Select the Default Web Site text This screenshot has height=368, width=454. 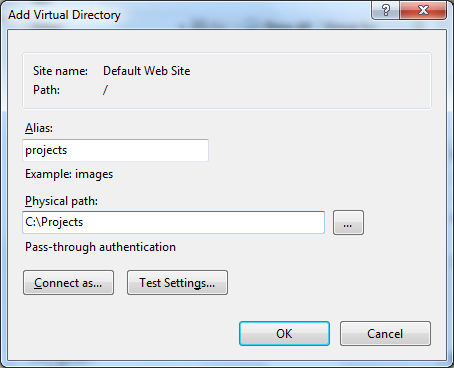click(147, 71)
